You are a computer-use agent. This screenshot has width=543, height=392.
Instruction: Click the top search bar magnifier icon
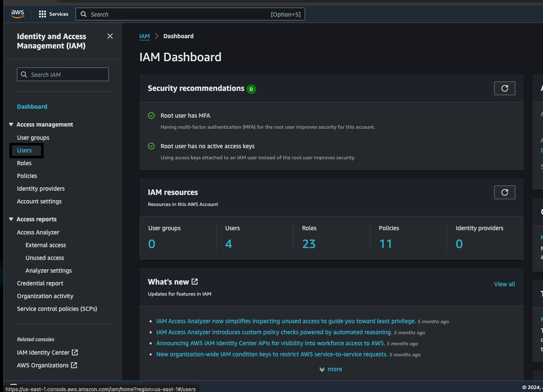[84, 14]
